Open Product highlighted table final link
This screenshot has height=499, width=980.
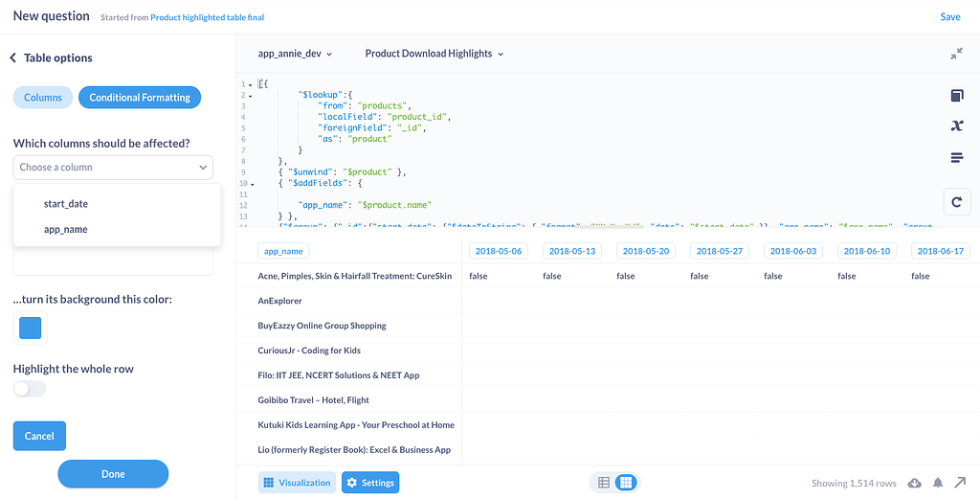click(x=207, y=17)
